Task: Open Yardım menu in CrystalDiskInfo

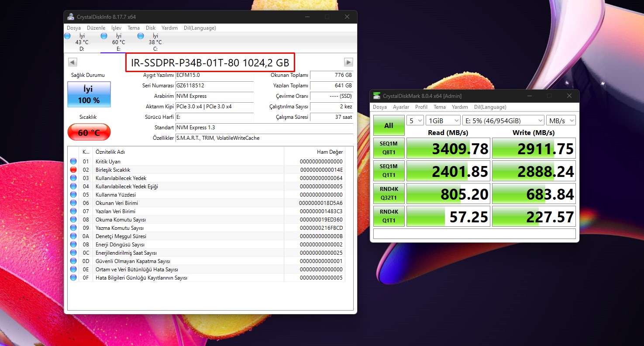Action: point(169,28)
